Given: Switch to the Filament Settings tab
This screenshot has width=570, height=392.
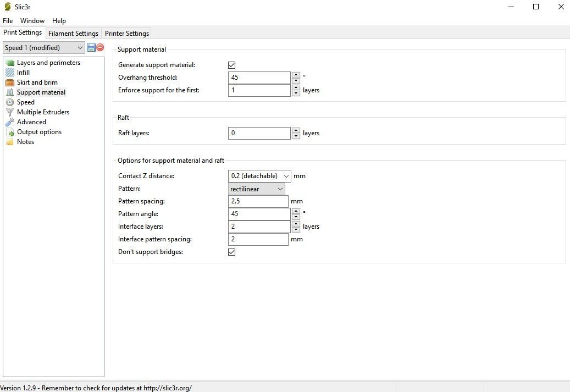Looking at the screenshot, I should click(74, 34).
